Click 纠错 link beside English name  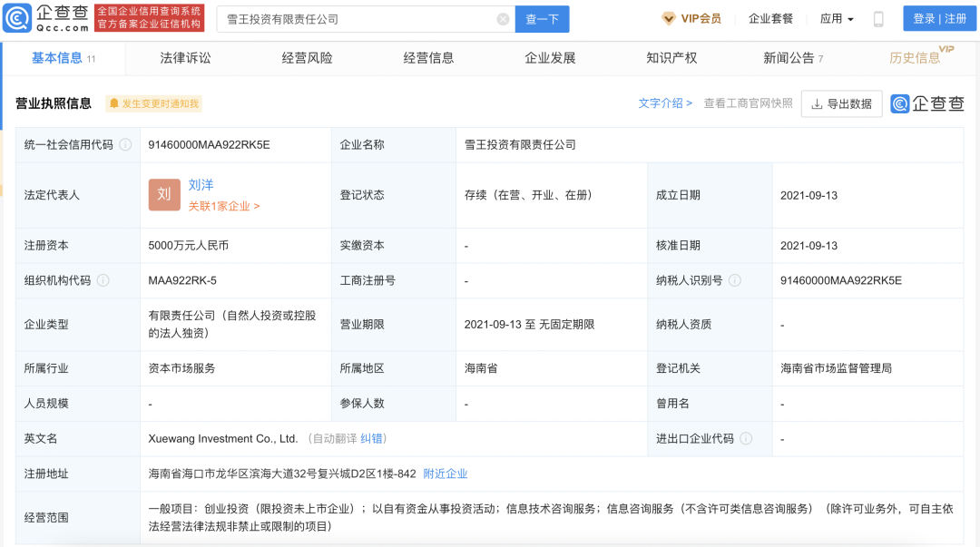point(371,439)
